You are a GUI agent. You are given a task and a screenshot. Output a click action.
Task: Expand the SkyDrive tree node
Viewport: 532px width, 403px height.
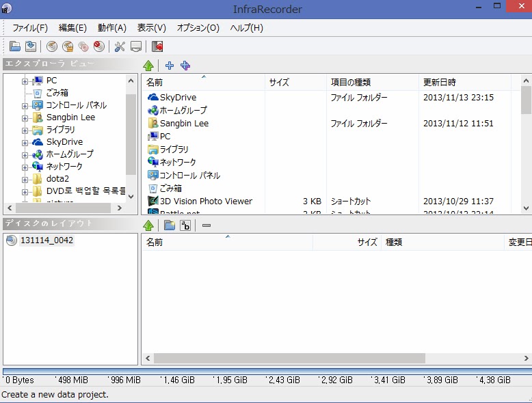point(25,143)
